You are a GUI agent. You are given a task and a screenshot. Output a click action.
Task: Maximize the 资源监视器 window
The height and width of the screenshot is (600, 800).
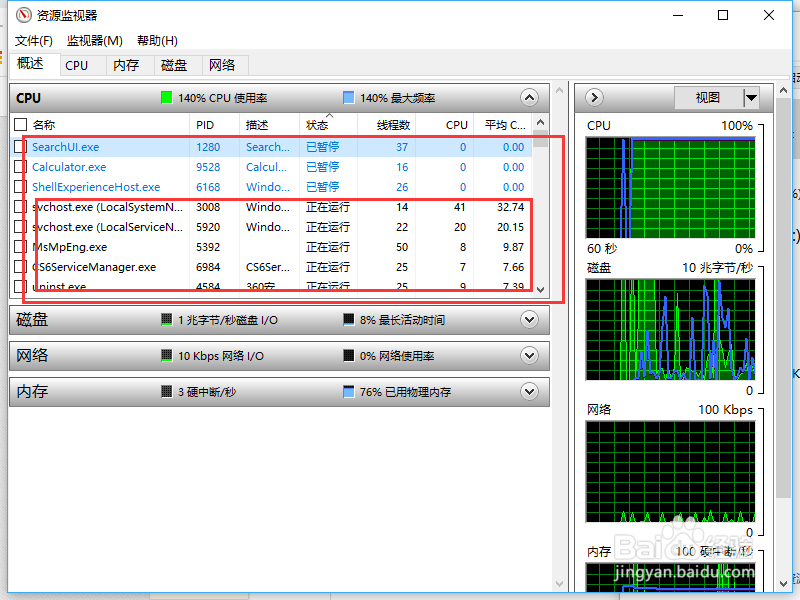[723, 15]
